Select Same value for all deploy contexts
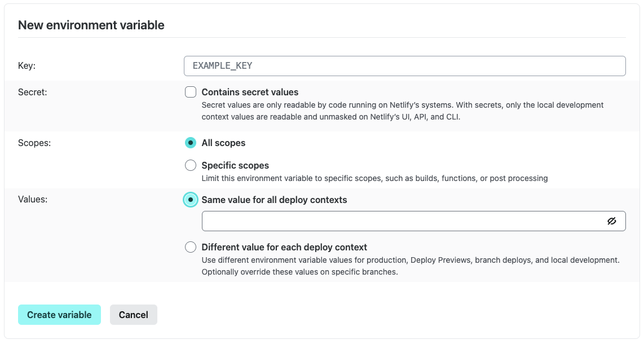644x344 pixels. coord(190,200)
